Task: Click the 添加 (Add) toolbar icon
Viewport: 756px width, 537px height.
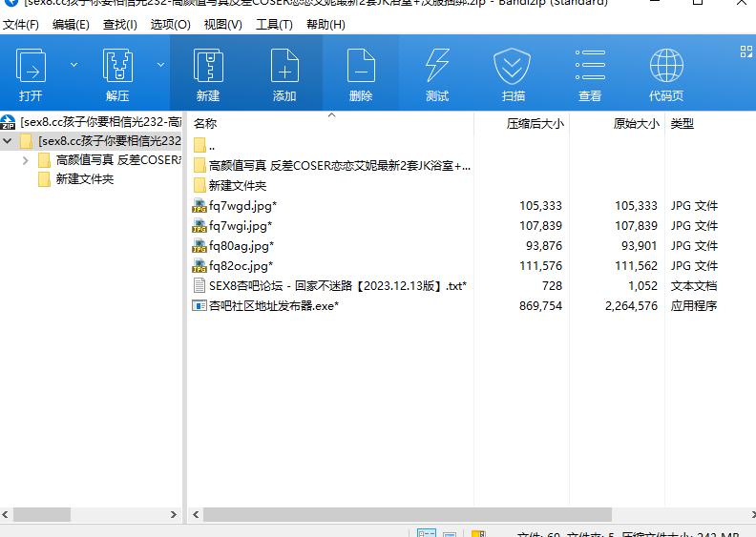Action: click(284, 67)
